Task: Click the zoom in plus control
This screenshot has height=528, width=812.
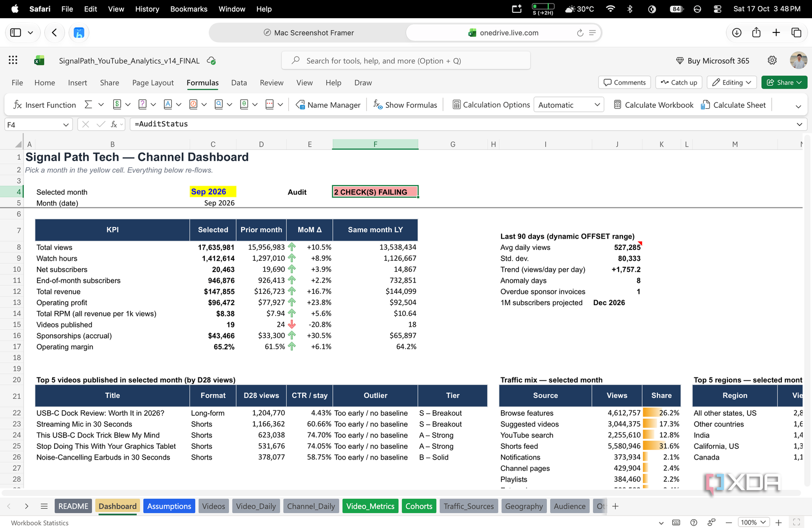Action: coord(779,523)
